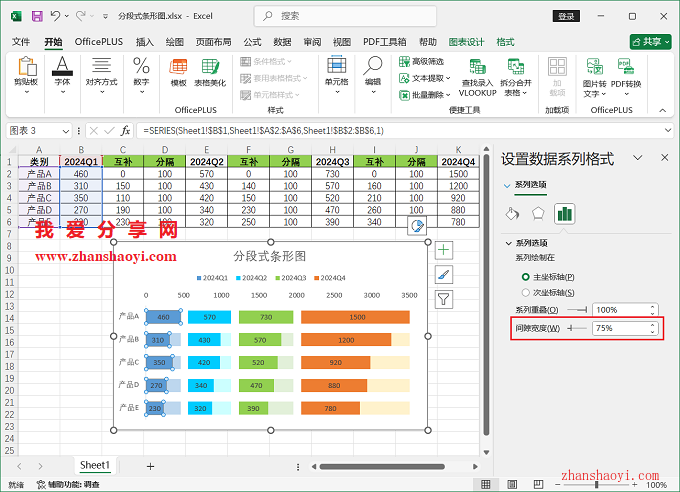Open the Chart Styles paintbrush button
The width and height of the screenshot is (680, 492).
[444, 274]
